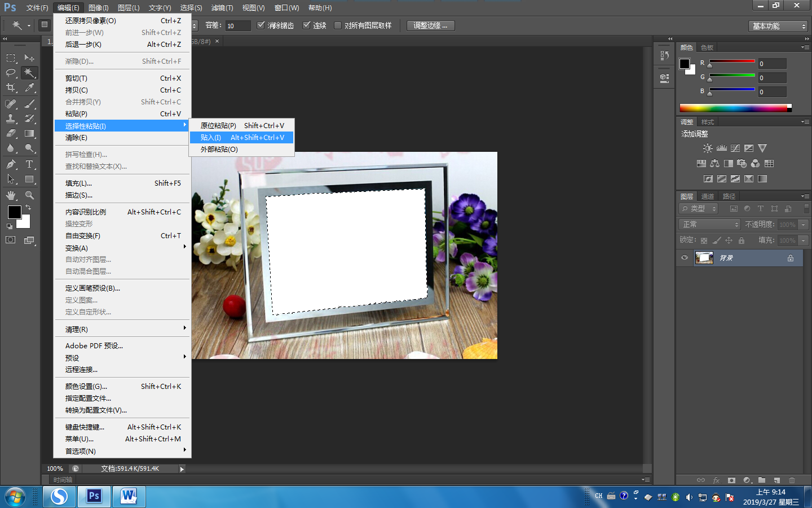The image size is (812, 508).
Task: Select the Pen tool
Action: (11, 164)
